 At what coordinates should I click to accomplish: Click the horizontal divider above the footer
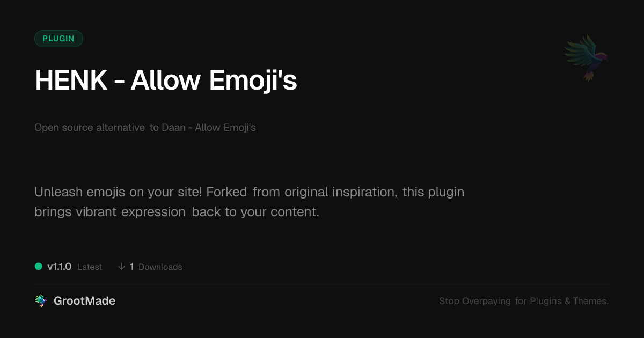coord(322,284)
